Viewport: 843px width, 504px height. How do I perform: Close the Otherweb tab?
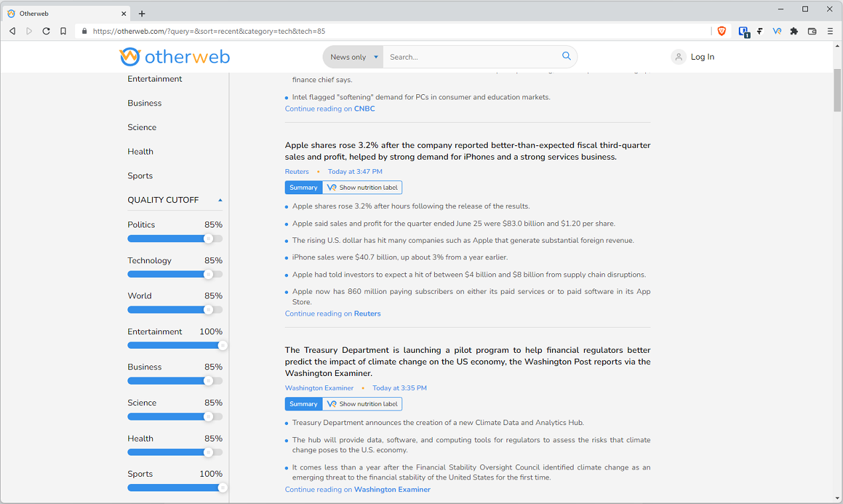click(x=124, y=13)
